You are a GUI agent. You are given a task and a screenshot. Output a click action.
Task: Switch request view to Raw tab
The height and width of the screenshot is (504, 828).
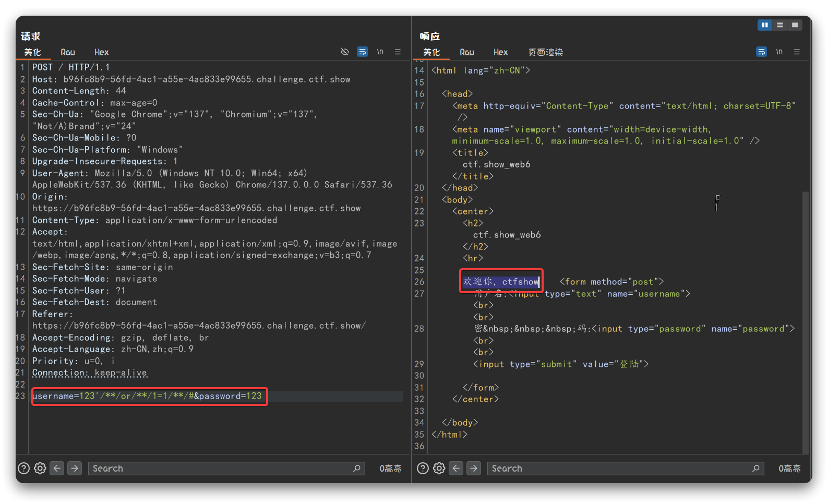tap(68, 52)
